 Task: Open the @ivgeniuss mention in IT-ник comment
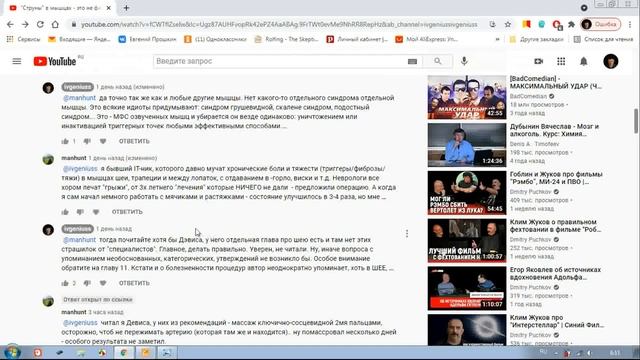pyautogui.click(x=80, y=169)
